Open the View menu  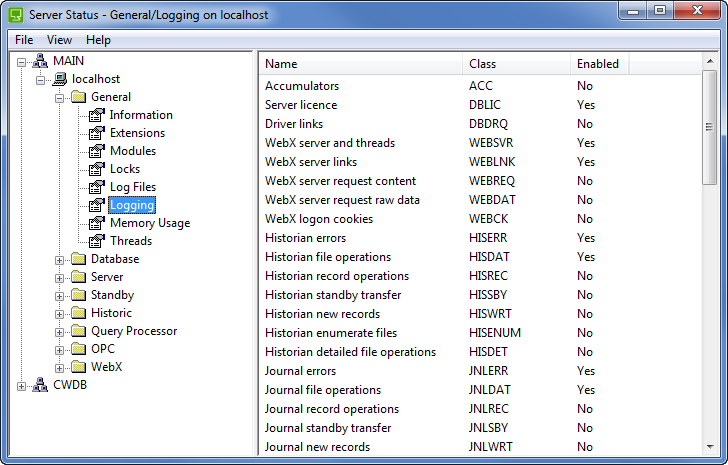[59, 40]
